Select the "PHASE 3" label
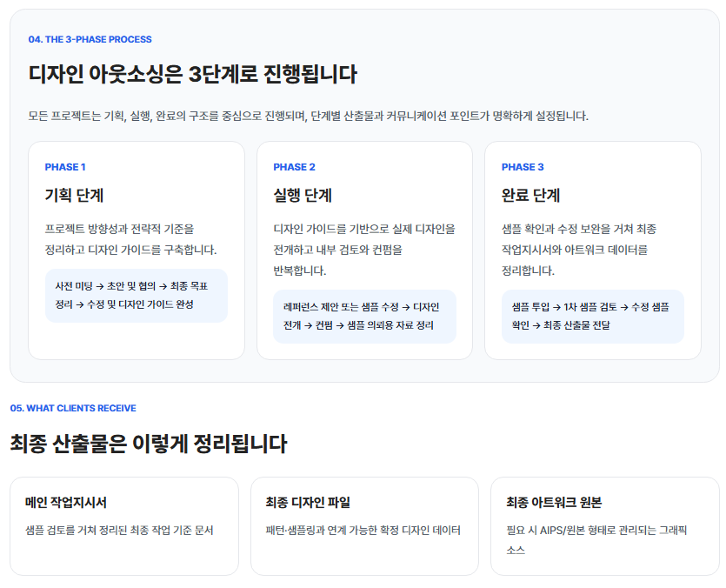 (523, 167)
